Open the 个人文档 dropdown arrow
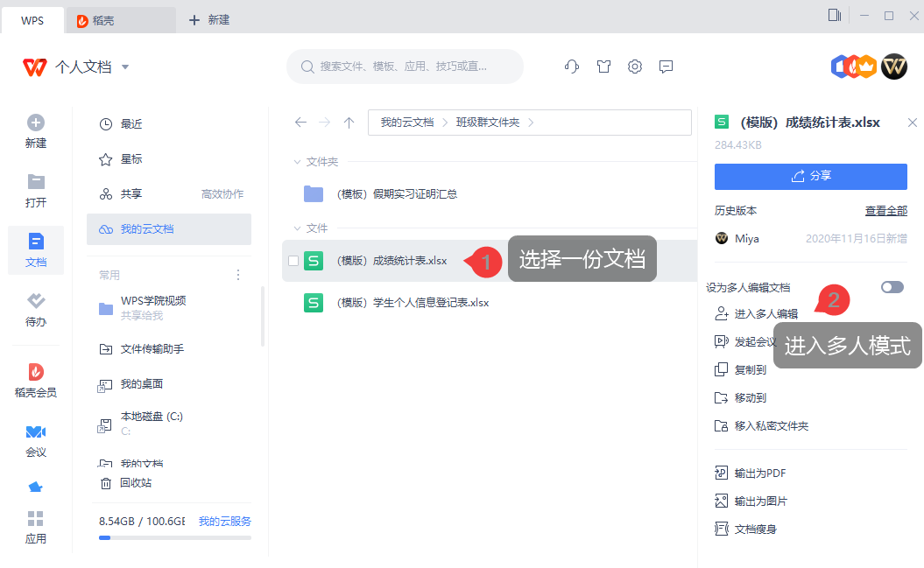 click(124, 67)
